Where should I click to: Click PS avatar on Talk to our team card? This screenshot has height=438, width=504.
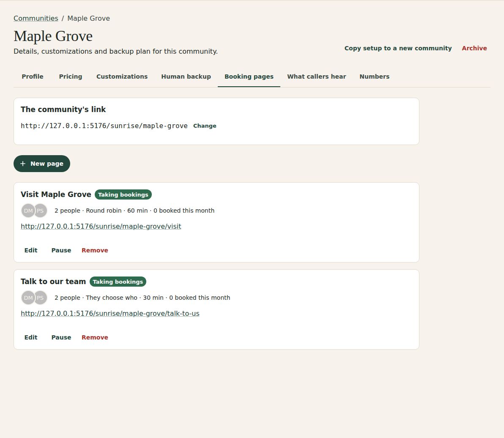click(41, 298)
